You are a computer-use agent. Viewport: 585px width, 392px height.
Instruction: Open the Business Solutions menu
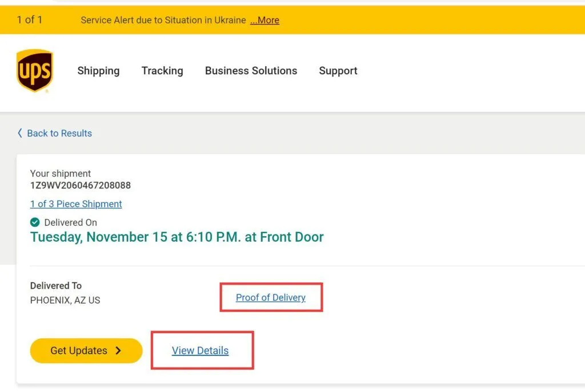[251, 71]
